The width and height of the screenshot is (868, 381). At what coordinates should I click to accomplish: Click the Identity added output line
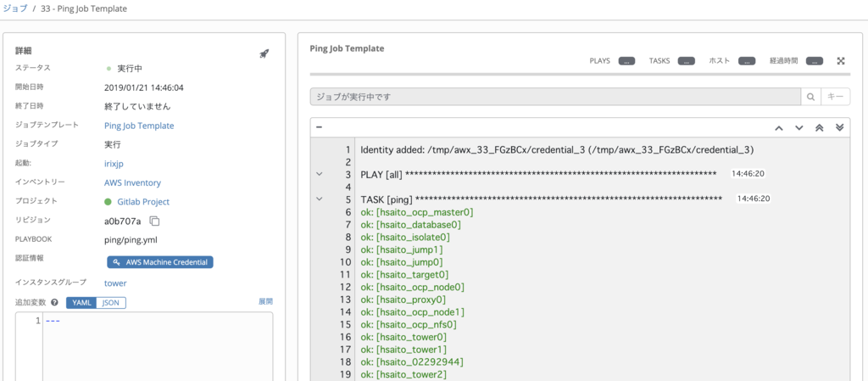558,149
